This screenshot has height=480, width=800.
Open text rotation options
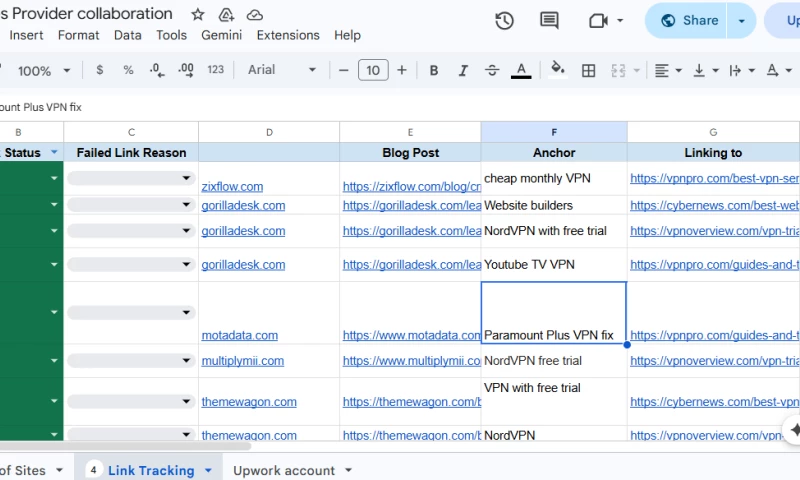point(779,70)
